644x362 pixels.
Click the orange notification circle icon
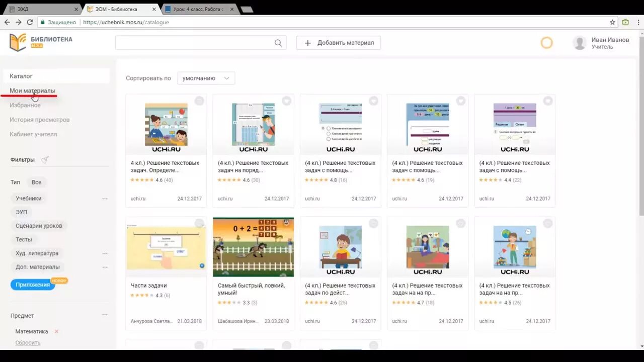point(546,43)
